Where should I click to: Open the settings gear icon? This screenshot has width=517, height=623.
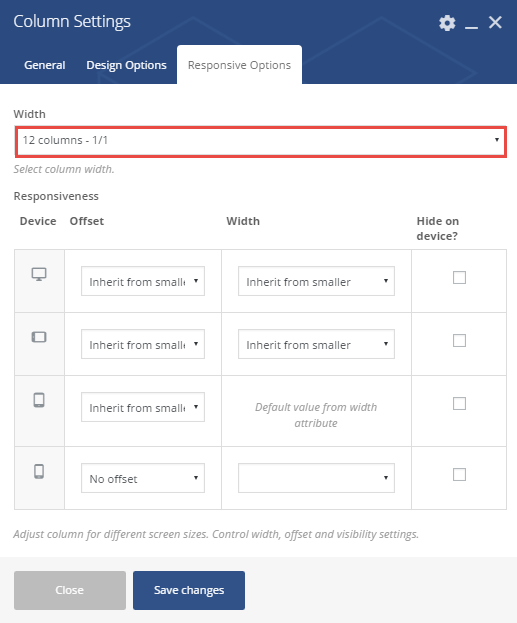click(447, 23)
